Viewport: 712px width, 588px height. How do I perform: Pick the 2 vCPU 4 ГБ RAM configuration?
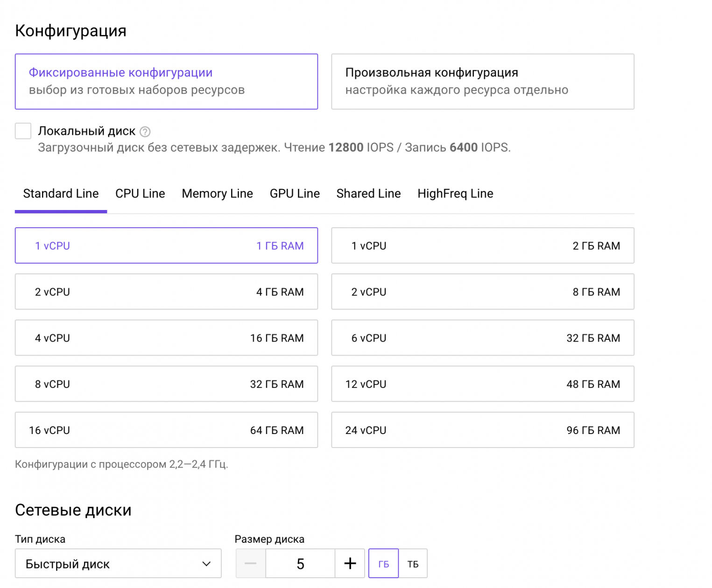[166, 292]
